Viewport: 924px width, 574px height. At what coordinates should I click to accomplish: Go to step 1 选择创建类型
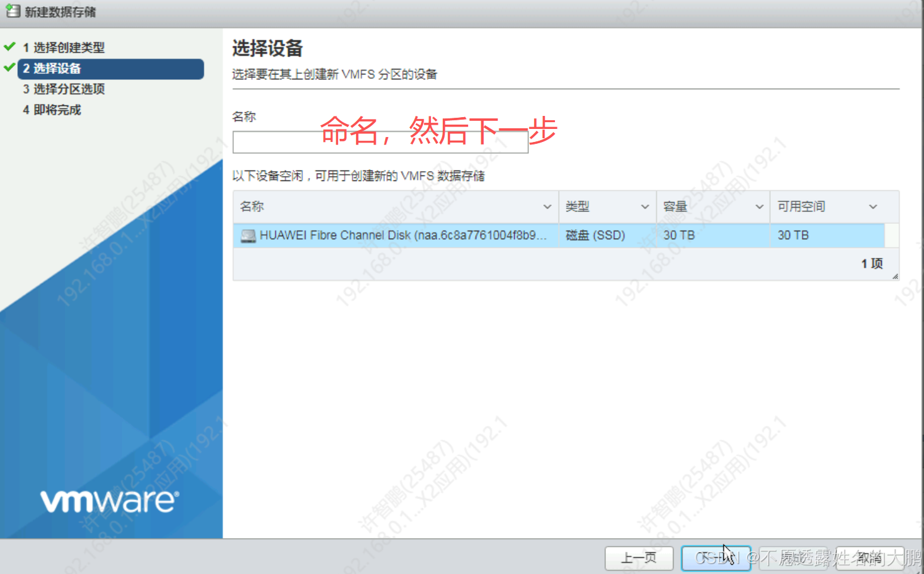pos(63,48)
